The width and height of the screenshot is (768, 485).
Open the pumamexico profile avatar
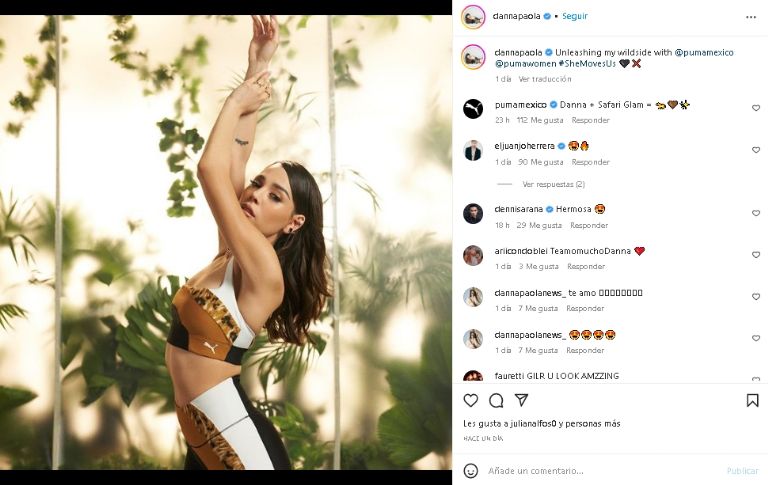tap(473, 109)
